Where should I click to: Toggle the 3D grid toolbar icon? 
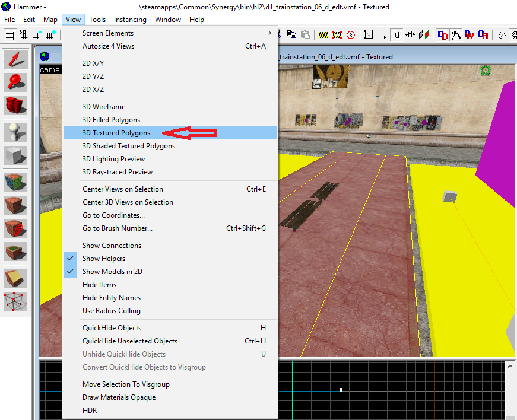[23, 35]
